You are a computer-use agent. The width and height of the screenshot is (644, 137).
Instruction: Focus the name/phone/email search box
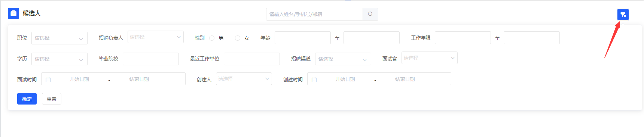pyautogui.click(x=315, y=14)
